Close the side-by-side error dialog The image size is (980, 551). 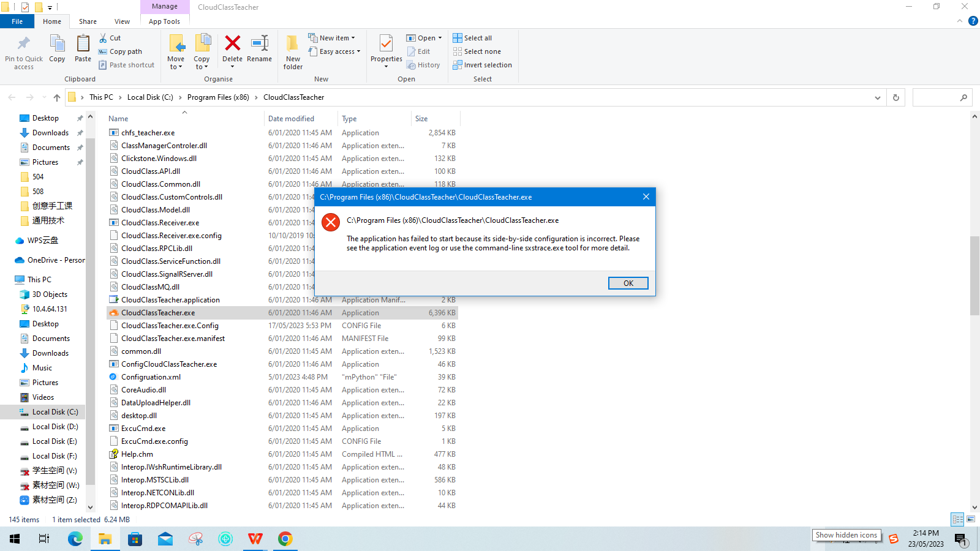(x=646, y=197)
